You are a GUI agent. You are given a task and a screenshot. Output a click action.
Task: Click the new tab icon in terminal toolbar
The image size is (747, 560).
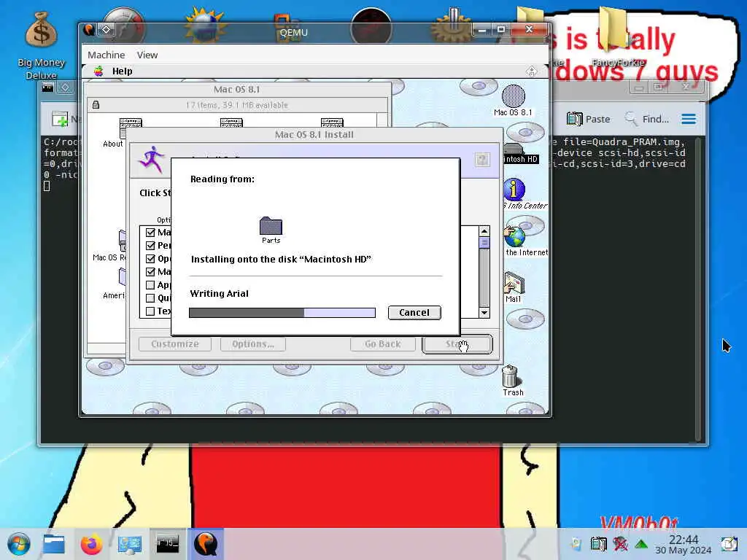coord(60,119)
